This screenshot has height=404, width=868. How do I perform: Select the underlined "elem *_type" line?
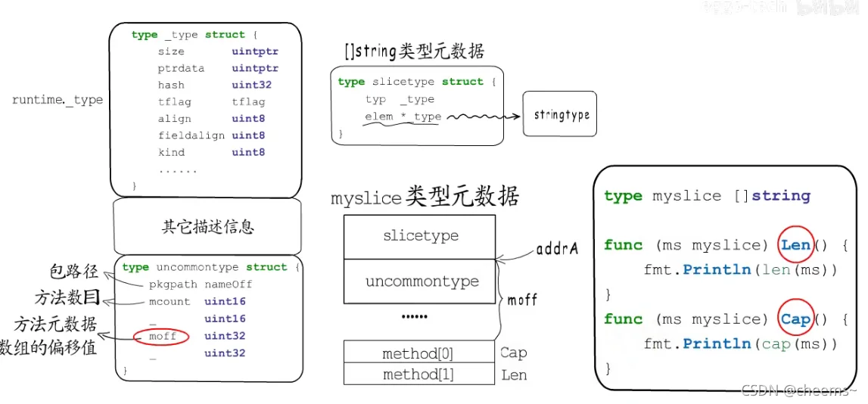403,117
